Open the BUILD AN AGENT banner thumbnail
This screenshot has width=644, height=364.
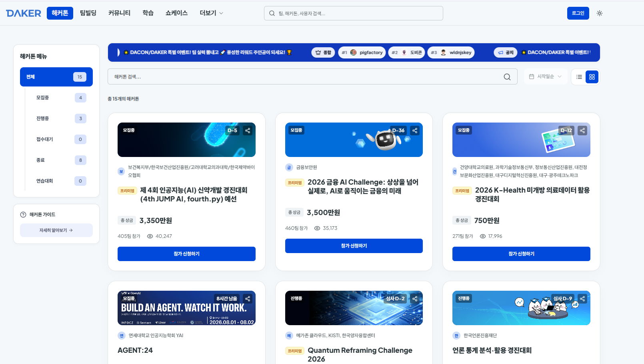tap(186, 308)
